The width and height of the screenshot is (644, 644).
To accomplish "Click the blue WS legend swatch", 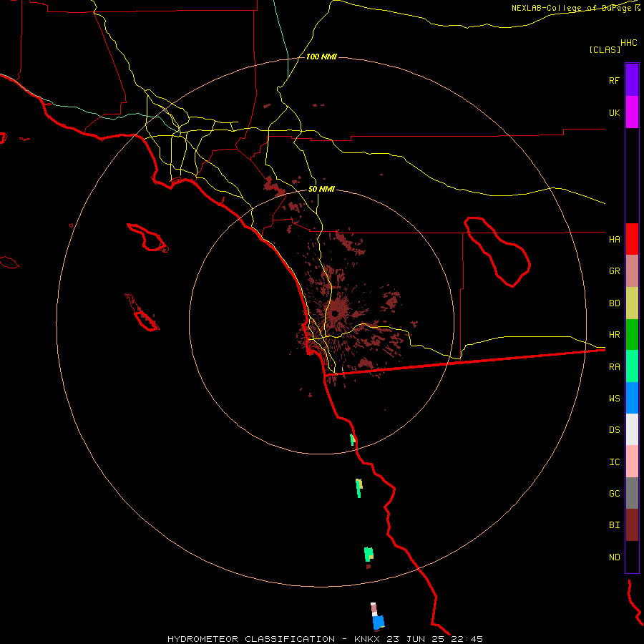I will [632, 398].
